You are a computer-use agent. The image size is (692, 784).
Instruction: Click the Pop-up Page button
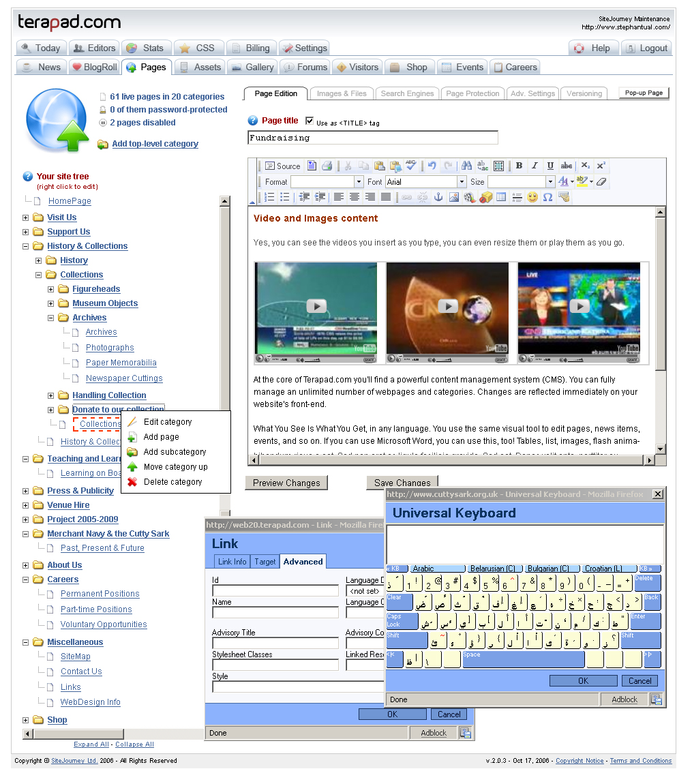(644, 93)
